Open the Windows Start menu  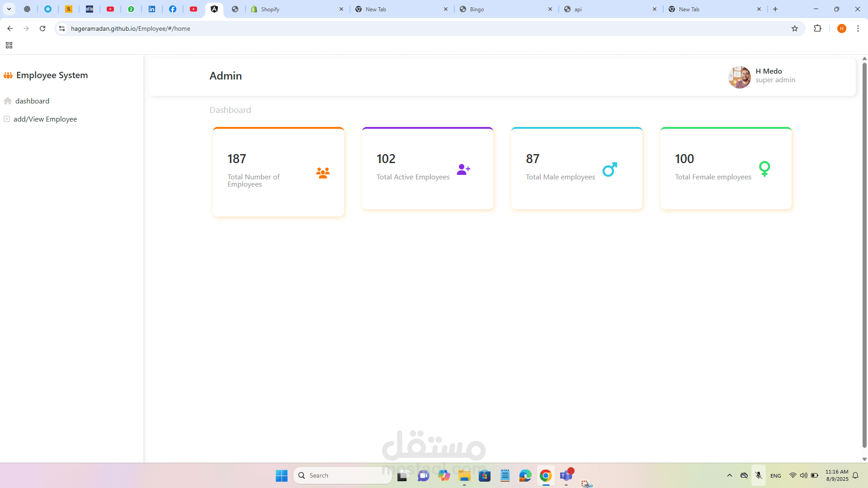282,475
